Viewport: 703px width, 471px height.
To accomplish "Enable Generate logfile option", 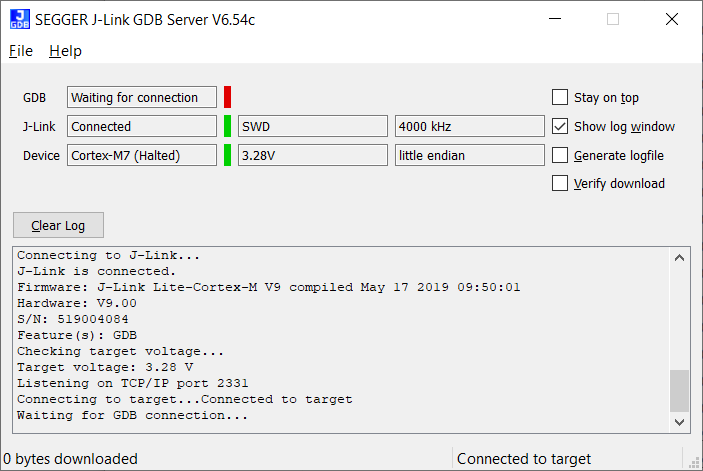I will (x=560, y=156).
